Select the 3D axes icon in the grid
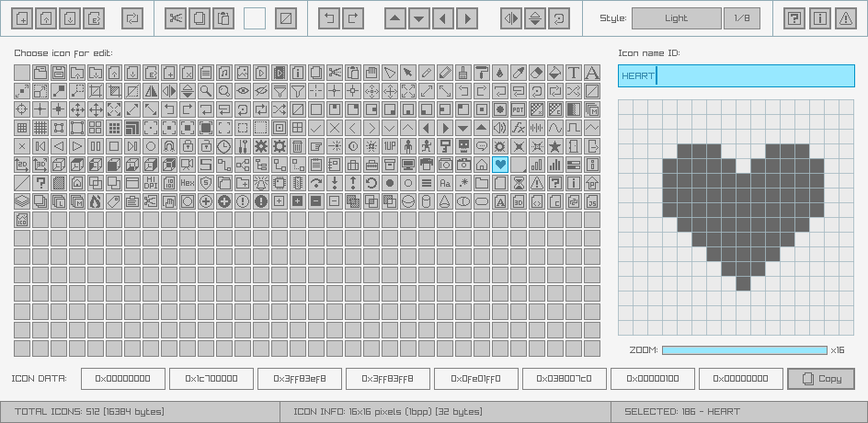The image size is (868, 423). 40,165
